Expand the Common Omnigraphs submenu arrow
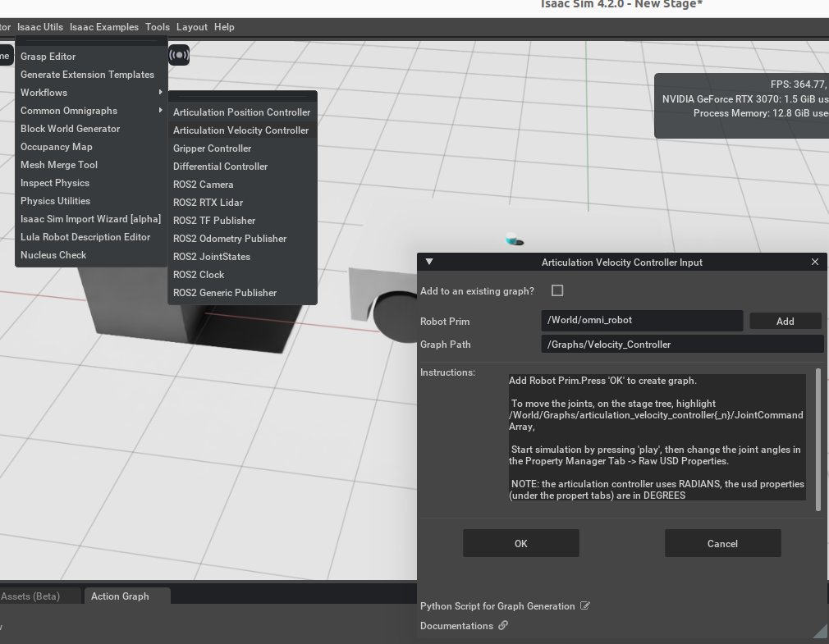The height and width of the screenshot is (644, 829). 160,110
